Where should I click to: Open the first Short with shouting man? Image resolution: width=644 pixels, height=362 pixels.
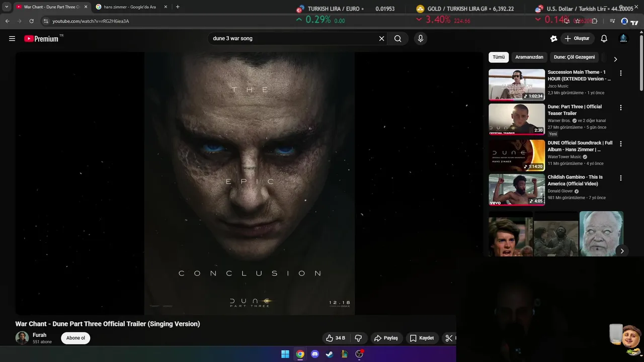[x=511, y=234]
